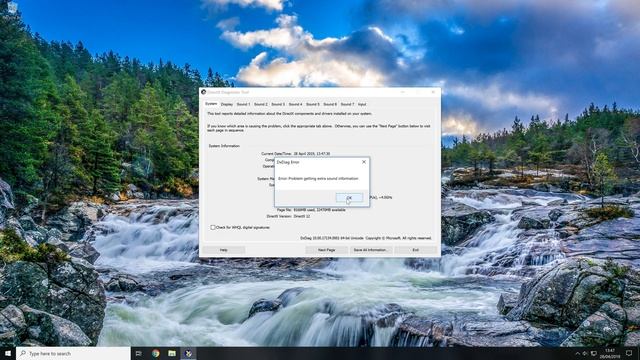640x360 pixels.
Task: Click the Exit button
Action: [416, 250]
